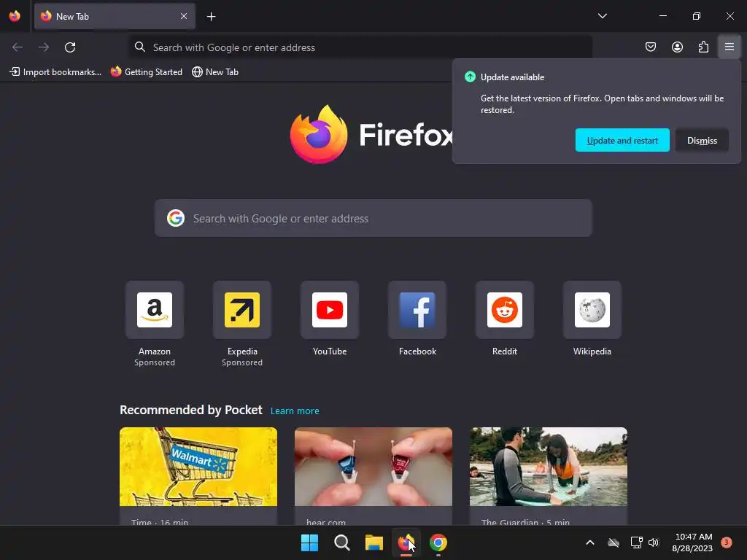
Task: Go forward one page arrow
Action: point(44,47)
